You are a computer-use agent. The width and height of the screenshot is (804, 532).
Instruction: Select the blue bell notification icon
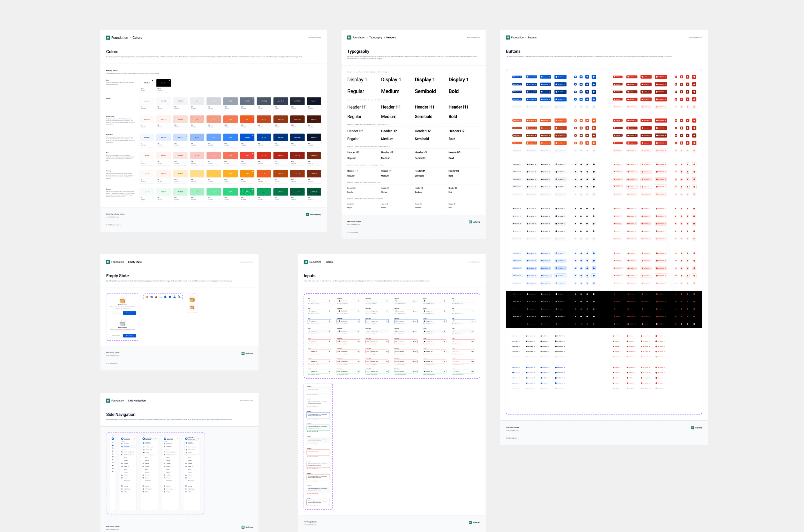[x=165, y=297]
